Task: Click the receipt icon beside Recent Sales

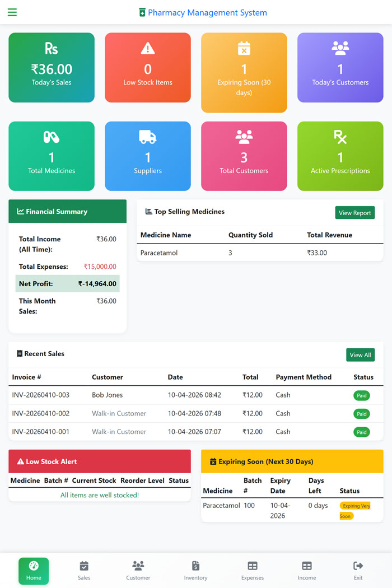Action: tap(20, 353)
